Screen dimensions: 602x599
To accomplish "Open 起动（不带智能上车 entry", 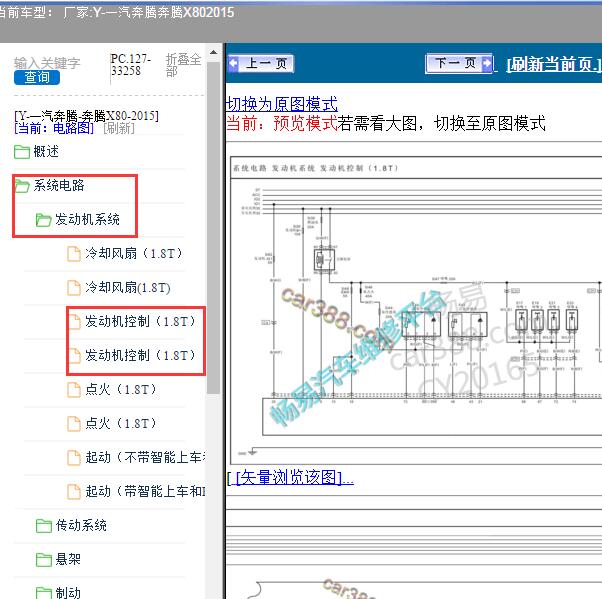I will tap(145, 457).
